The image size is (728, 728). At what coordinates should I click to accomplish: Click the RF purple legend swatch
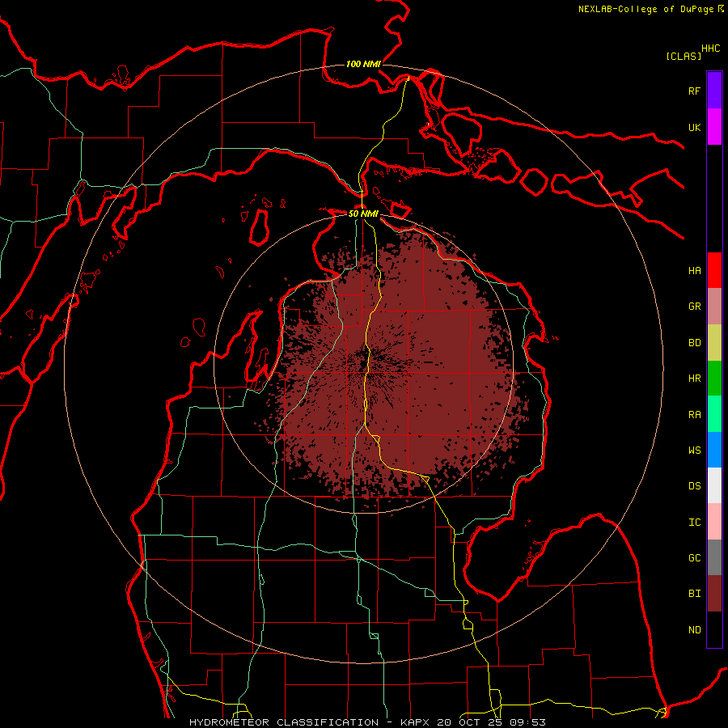click(x=714, y=91)
